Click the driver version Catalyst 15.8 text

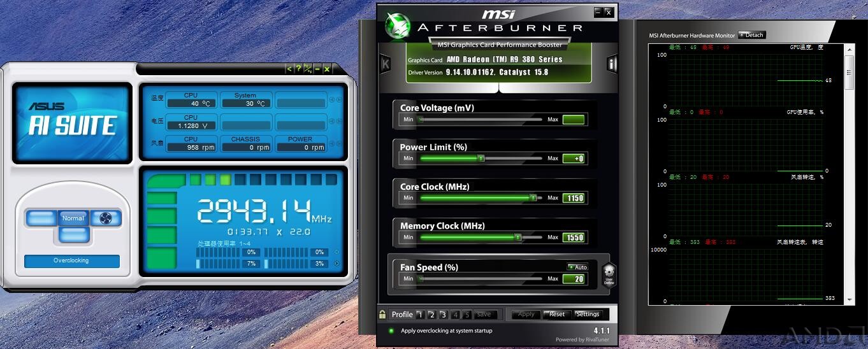click(x=497, y=73)
